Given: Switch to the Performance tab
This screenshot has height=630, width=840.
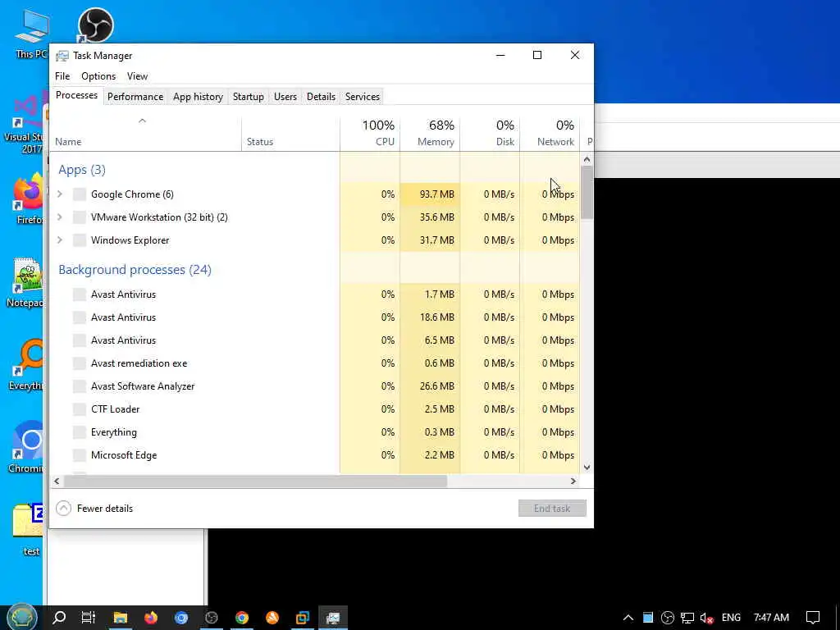Looking at the screenshot, I should (135, 97).
